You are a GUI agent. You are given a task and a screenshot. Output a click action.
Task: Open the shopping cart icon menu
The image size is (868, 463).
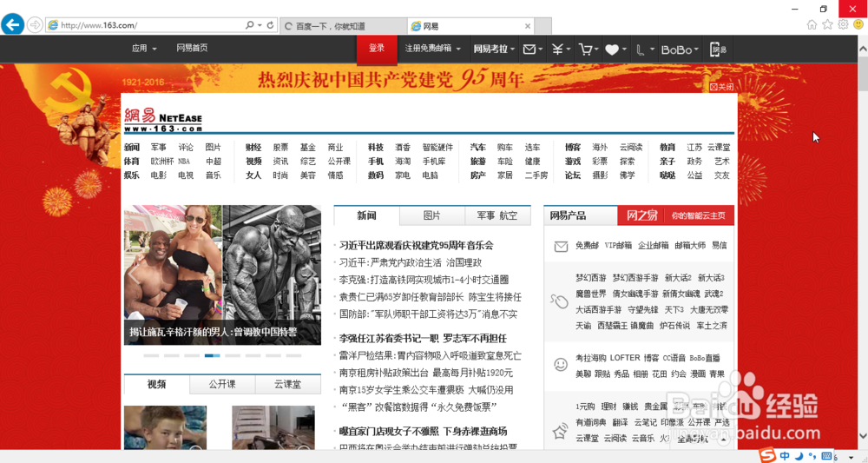click(x=585, y=50)
